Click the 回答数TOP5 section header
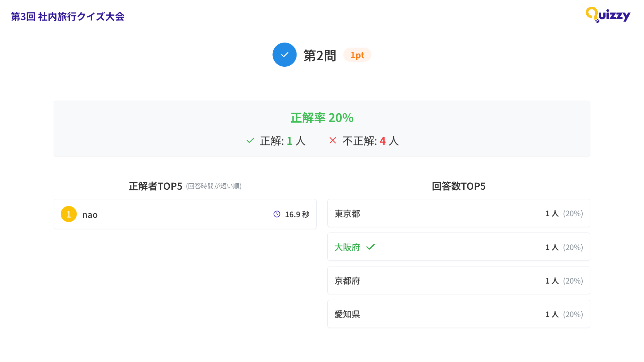 coord(459,186)
